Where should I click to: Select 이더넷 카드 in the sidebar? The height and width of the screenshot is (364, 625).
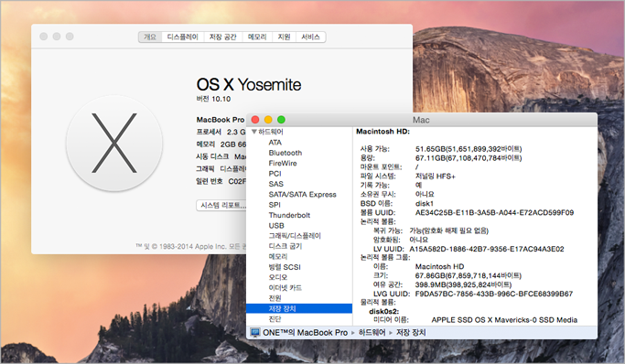click(x=285, y=287)
